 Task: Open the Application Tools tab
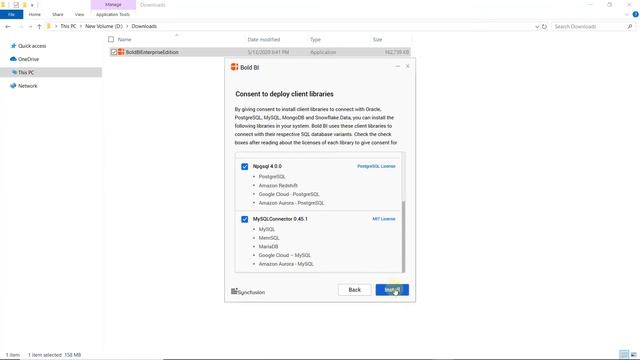coord(113,14)
